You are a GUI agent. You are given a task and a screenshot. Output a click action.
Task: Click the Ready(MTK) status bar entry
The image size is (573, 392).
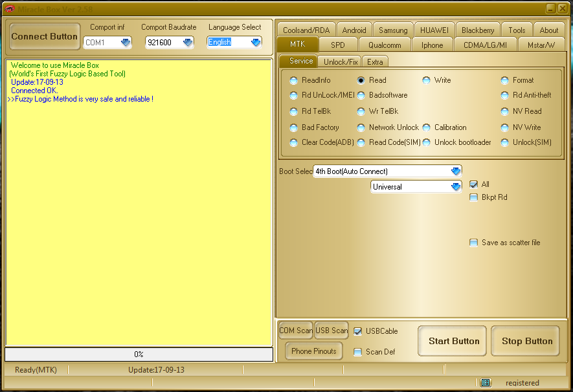point(36,370)
